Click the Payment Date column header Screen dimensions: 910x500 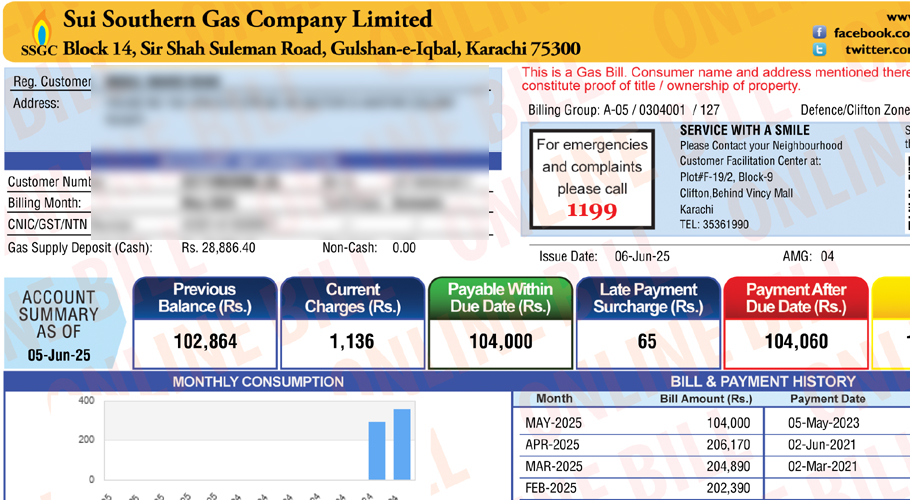coord(828,399)
